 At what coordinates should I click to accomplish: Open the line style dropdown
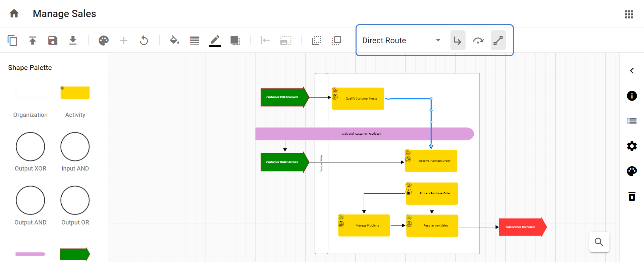(195, 41)
